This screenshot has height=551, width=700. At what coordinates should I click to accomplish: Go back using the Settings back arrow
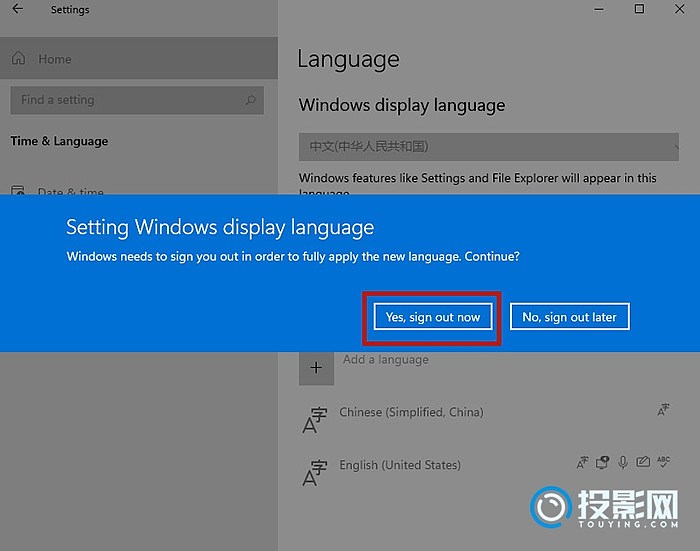(x=17, y=9)
